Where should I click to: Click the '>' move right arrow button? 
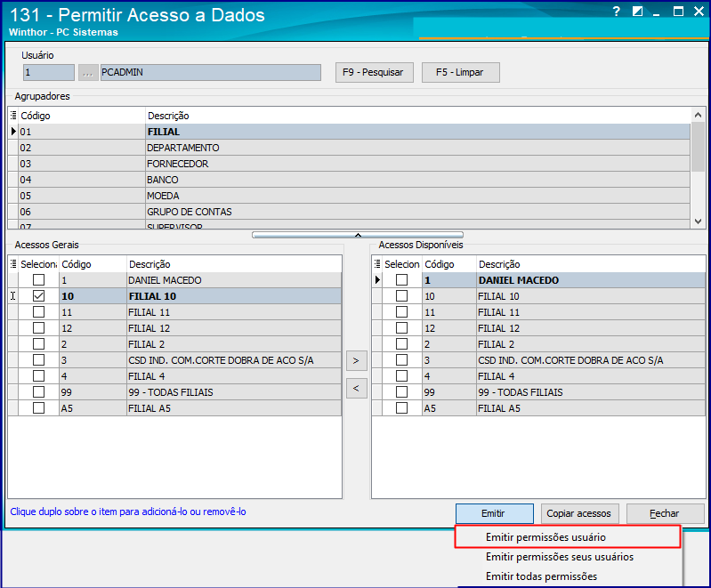tap(357, 361)
